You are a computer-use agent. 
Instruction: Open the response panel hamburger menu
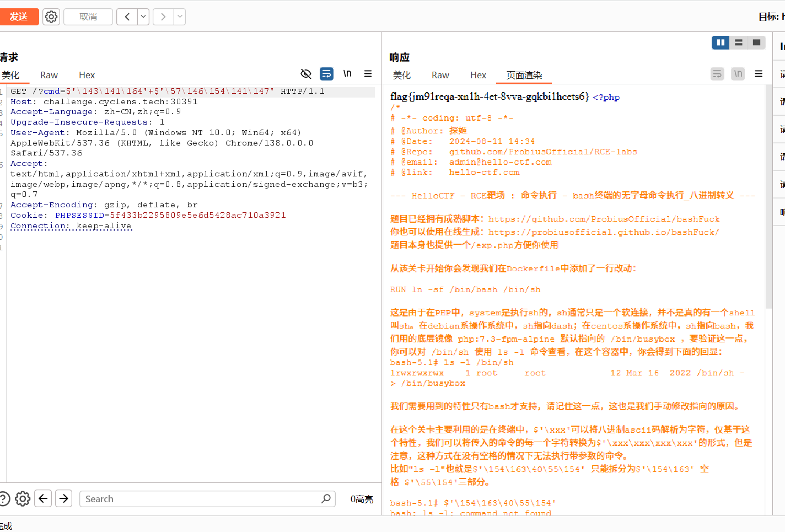point(759,74)
